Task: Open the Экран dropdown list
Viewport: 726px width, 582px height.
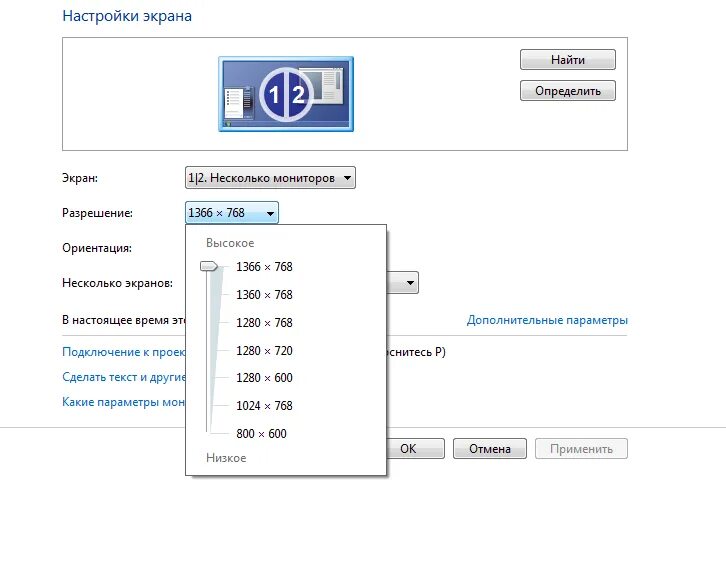Action: (x=270, y=178)
